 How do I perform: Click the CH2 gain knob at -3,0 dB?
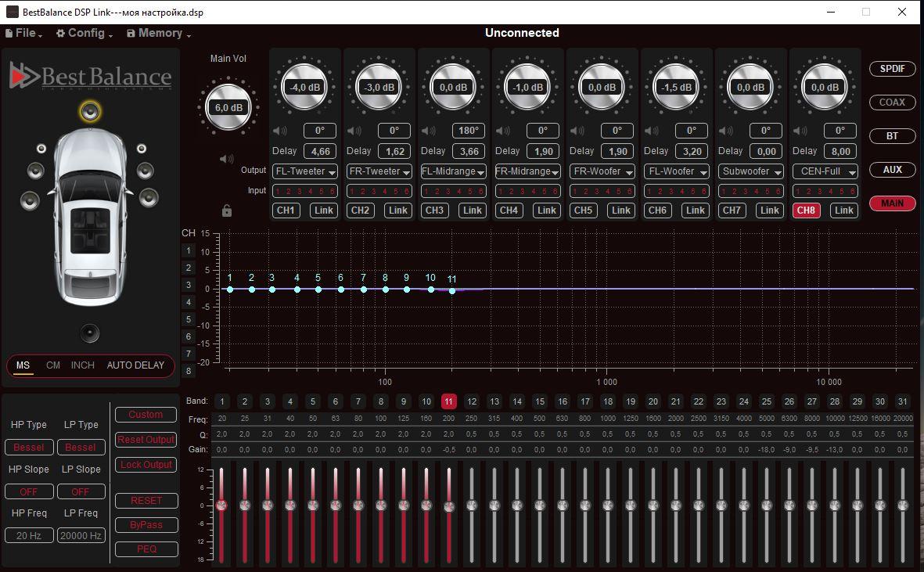[x=379, y=87]
